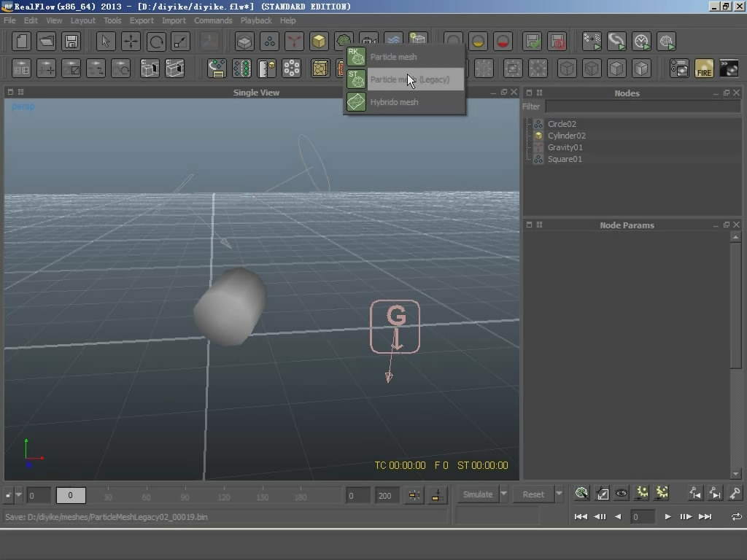Click the timeline at frame 90
The image size is (747, 560).
(185, 494)
